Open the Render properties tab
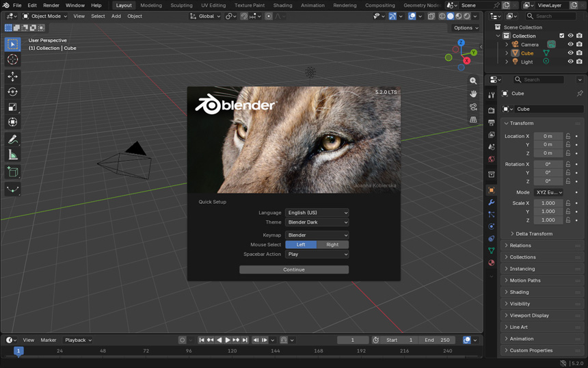 (491, 110)
